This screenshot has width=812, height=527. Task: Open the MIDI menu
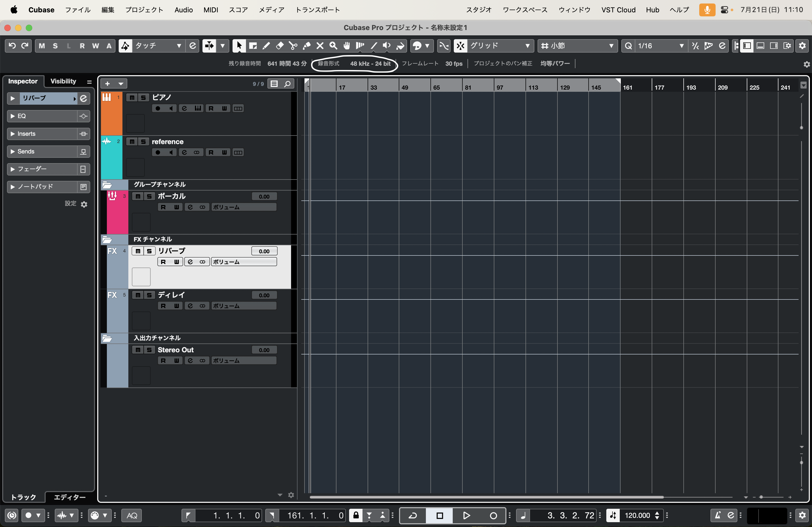point(211,10)
